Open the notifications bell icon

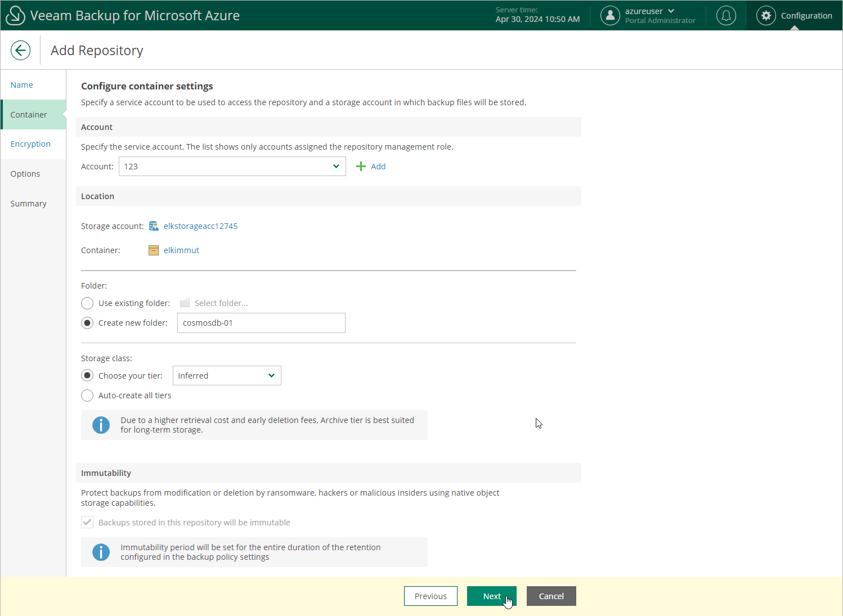point(726,16)
